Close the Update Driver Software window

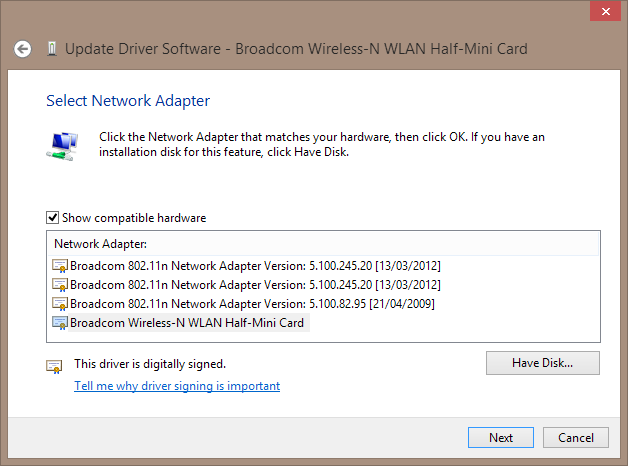[606, 11]
